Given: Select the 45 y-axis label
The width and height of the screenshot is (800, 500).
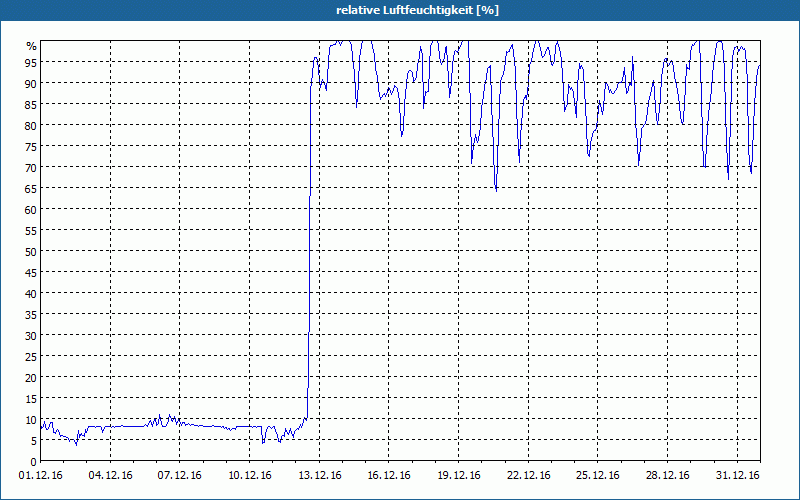Looking at the screenshot, I should [x=31, y=272].
